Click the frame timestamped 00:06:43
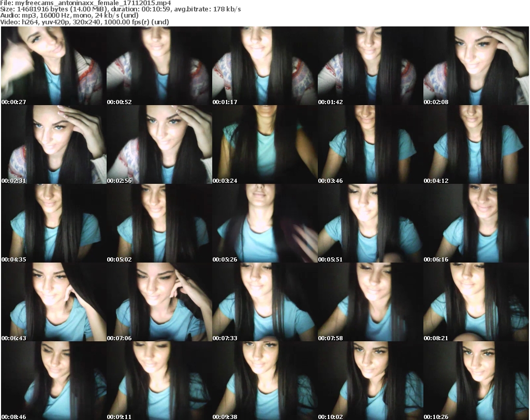This screenshot has height=420, width=530. [x=54, y=302]
